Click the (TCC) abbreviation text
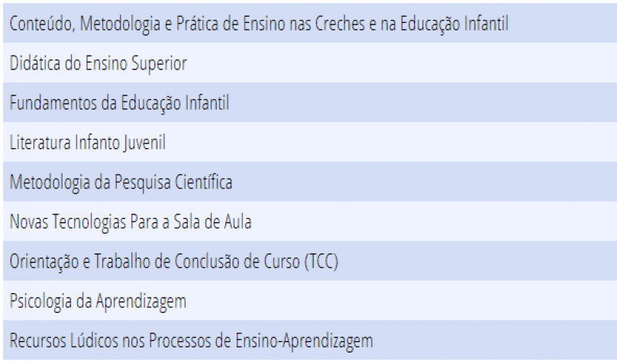This screenshot has width=617, height=364. point(321,262)
